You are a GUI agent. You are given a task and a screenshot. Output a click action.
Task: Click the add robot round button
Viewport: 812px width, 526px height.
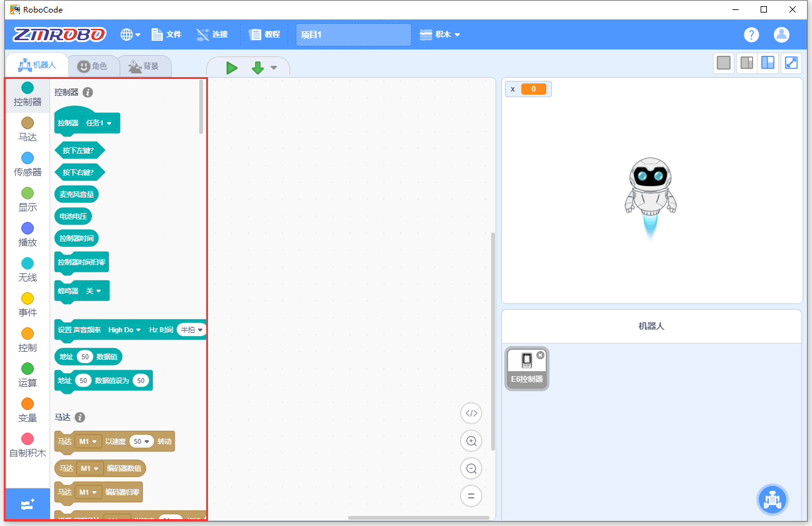tap(773, 500)
